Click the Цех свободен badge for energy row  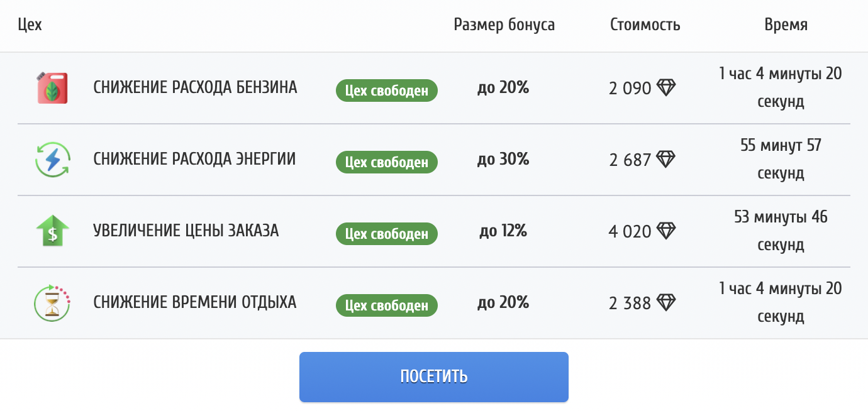[387, 162]
